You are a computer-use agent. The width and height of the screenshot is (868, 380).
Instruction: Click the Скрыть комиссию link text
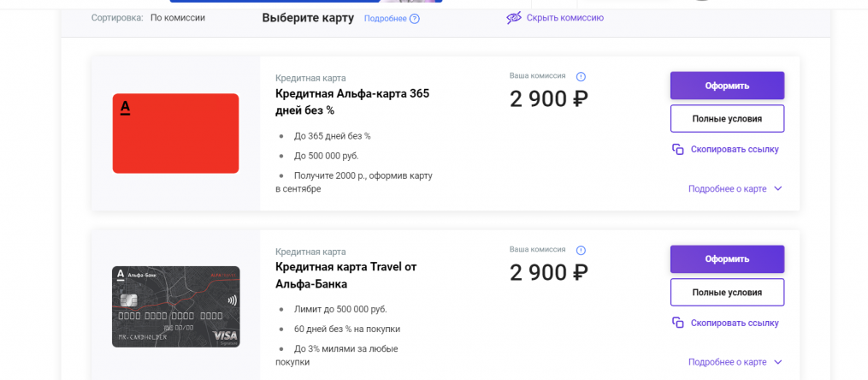(565, 17)
